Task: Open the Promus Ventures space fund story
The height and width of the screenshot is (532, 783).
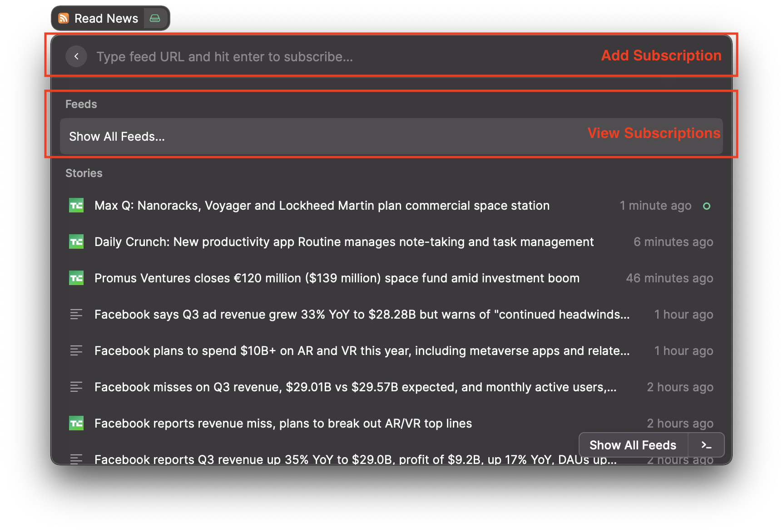Action: tap(391, 278)
